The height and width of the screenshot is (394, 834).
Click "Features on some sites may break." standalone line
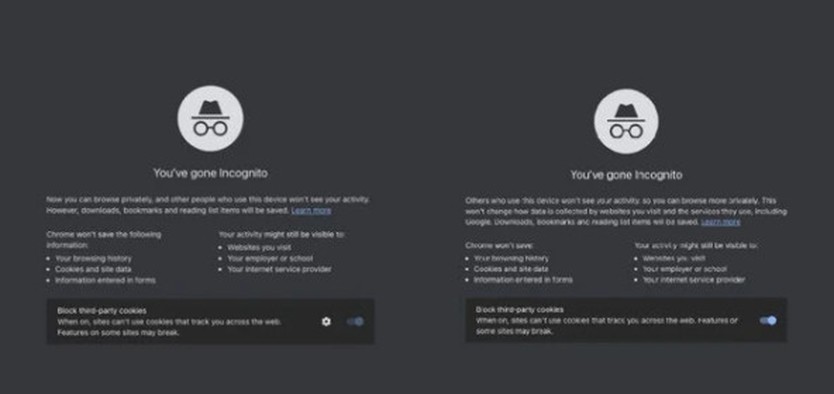pos(118,333)
